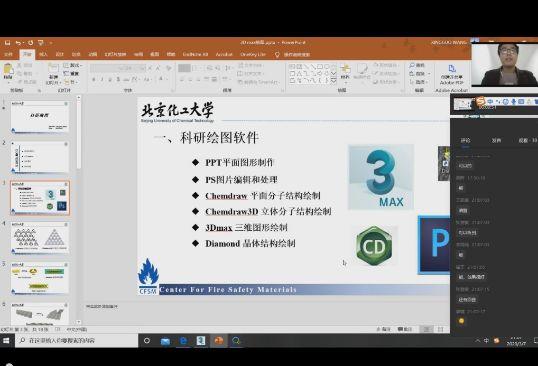
Task: Click the Save icon in the quick access toolbar
Action: click(7, 43)
